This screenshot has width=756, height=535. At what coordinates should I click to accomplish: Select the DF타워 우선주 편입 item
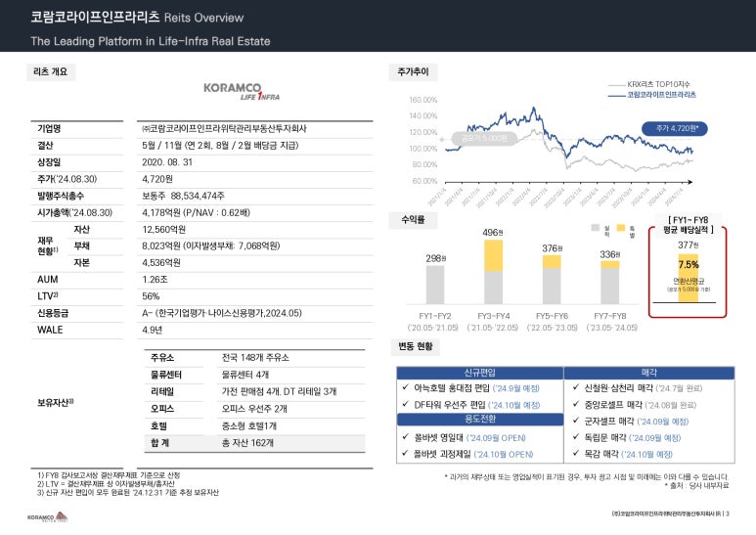tap(471, 405)
